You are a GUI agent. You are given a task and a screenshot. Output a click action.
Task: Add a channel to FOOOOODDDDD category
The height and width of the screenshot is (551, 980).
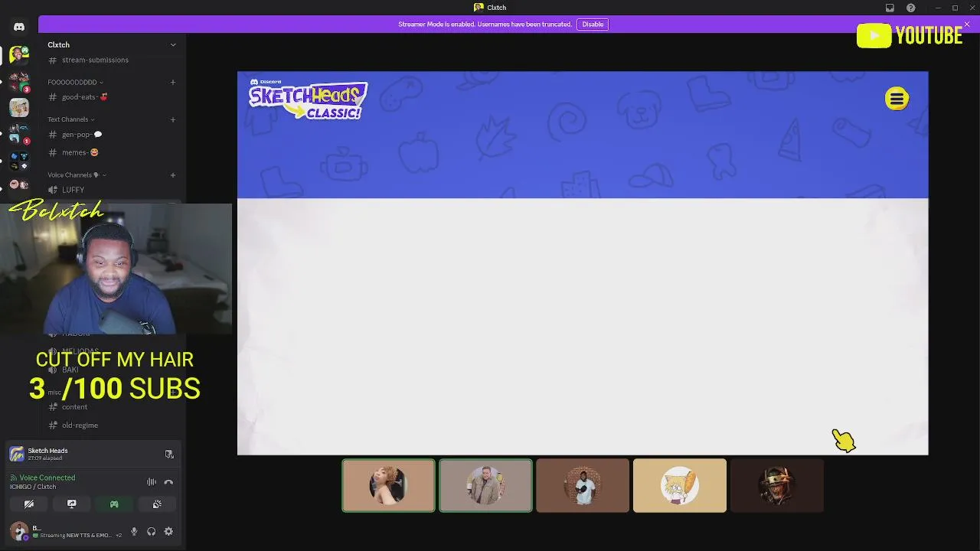pos(173,82)
